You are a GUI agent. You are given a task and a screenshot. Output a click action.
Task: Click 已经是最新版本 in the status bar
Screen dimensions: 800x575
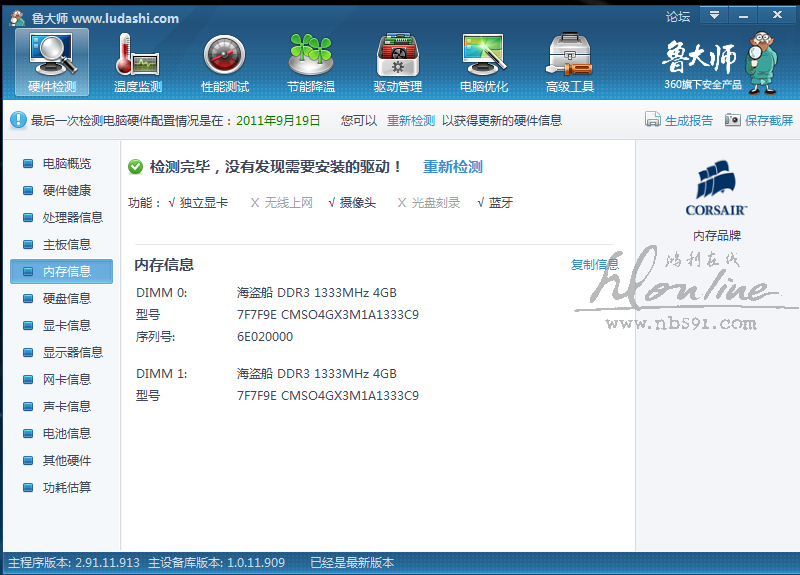coord(352,563)
